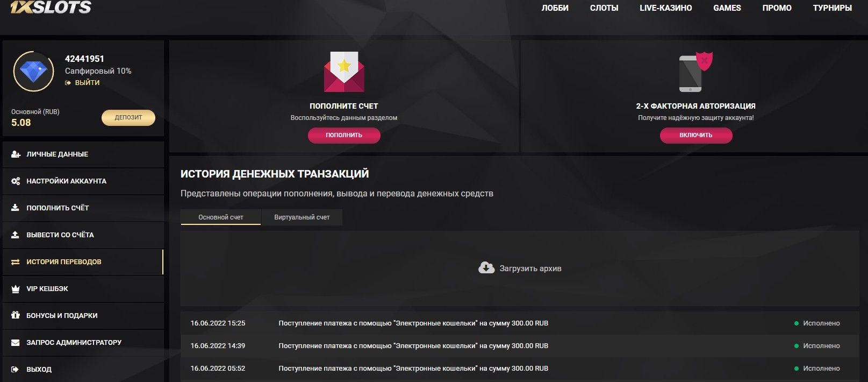The image size is (868, 382).
Task: Click the account settings gears icon
Action: pos(16,181)
